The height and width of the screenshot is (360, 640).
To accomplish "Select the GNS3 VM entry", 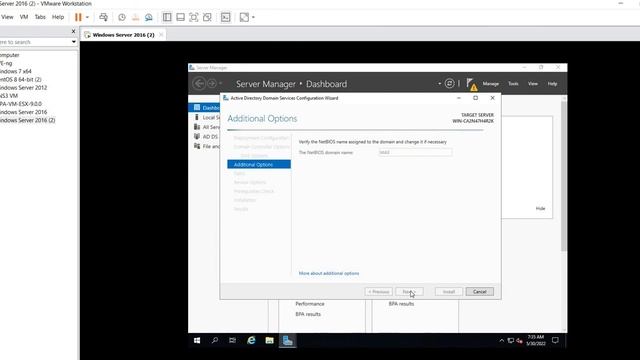I will coord(9,96).
